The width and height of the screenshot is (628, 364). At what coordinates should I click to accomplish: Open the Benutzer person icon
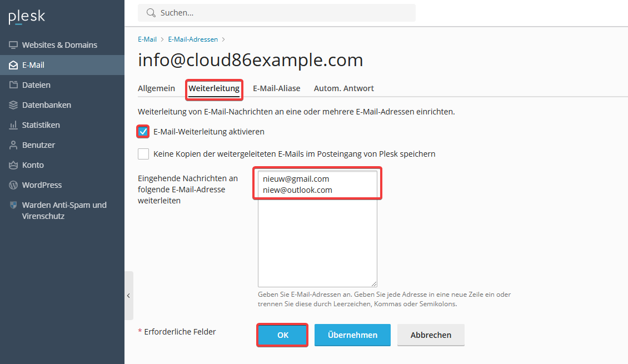13,145
